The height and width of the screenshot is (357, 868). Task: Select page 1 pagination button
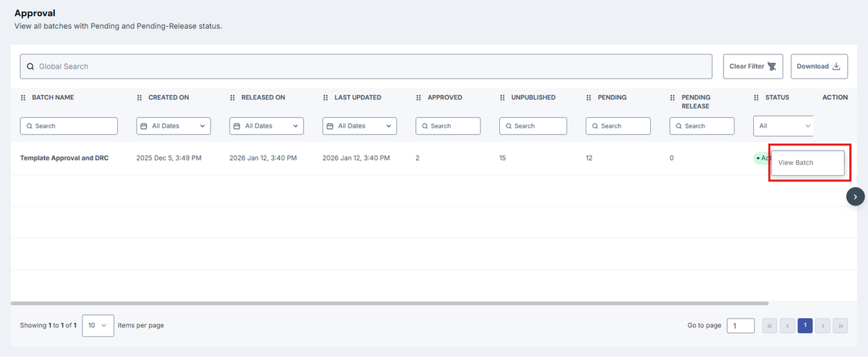pos(805,326)
